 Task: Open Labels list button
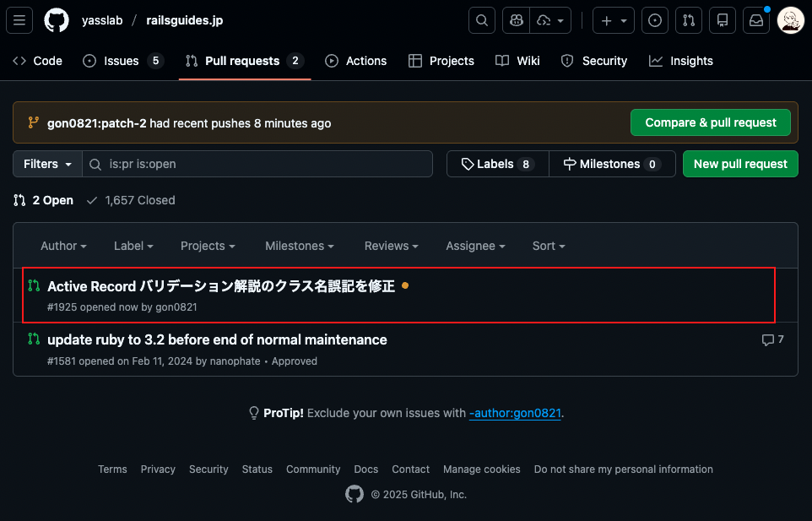pos(498,164)
